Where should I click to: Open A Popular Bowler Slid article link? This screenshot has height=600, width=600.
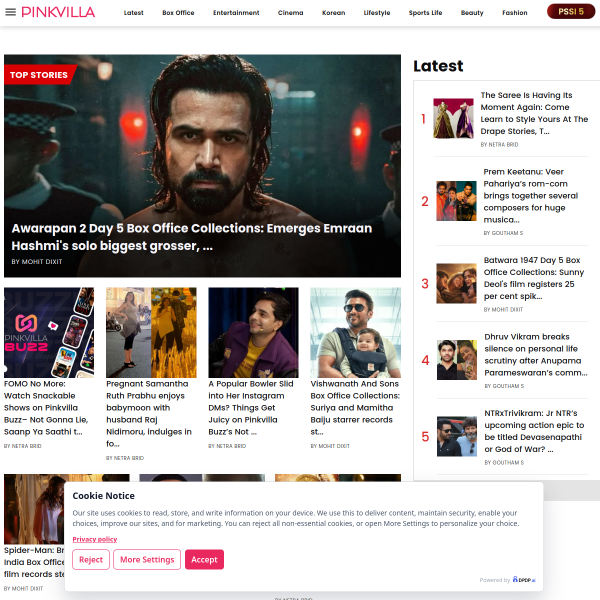(251, 408)
